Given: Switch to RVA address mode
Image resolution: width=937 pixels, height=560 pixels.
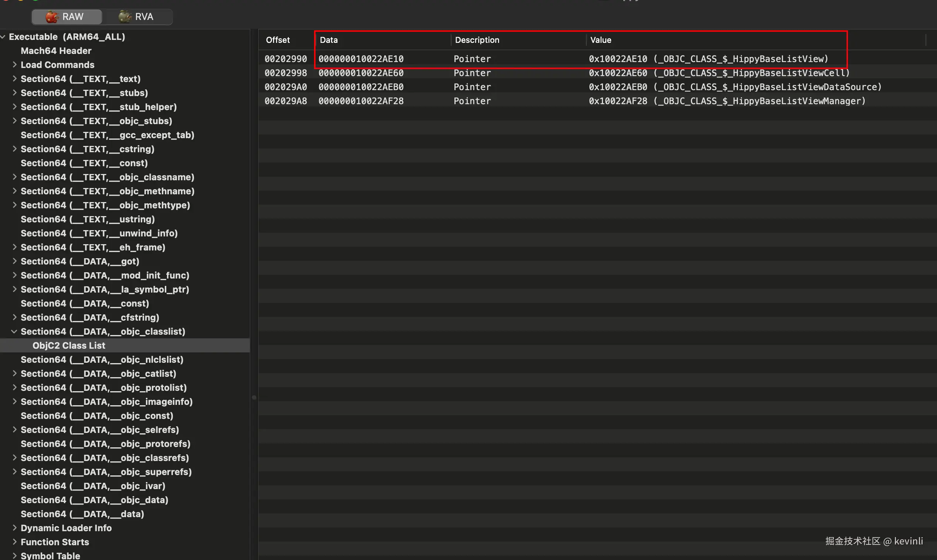Looking at the screenshot, I should (137, 17).
